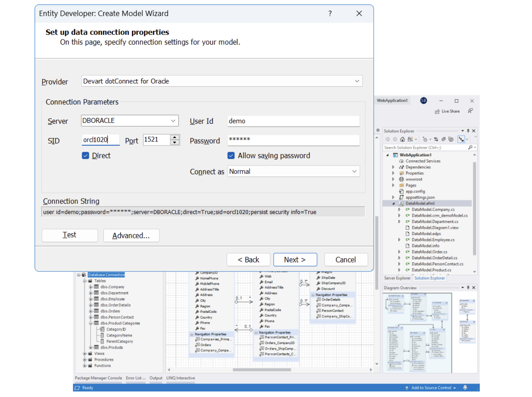
Task: Click the < Back button
Action: tap(248, 260)
